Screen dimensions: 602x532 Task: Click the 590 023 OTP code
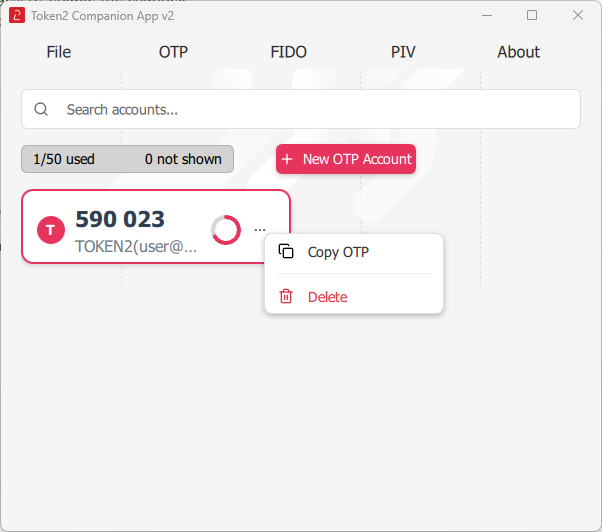pyautogui.click(x=120, y=219)
